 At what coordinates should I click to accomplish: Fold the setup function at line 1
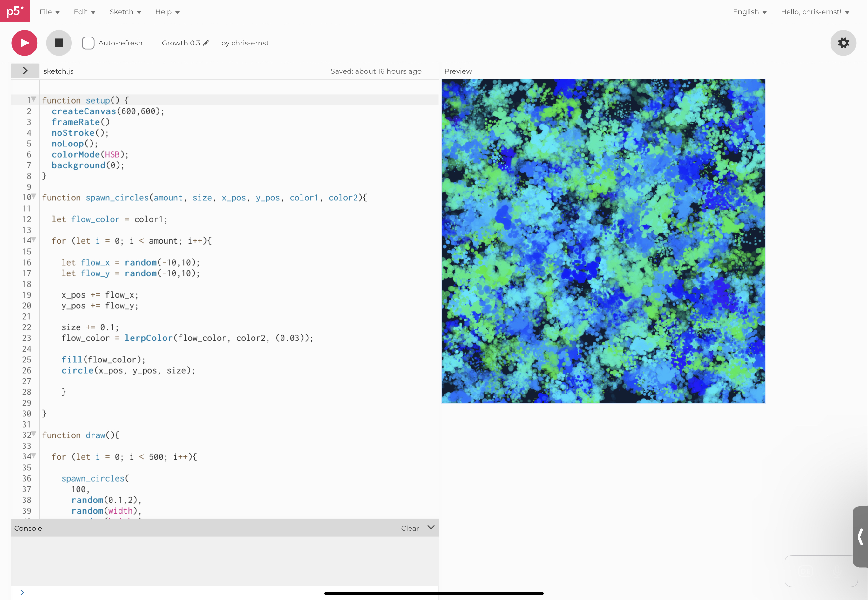[34, 99]
